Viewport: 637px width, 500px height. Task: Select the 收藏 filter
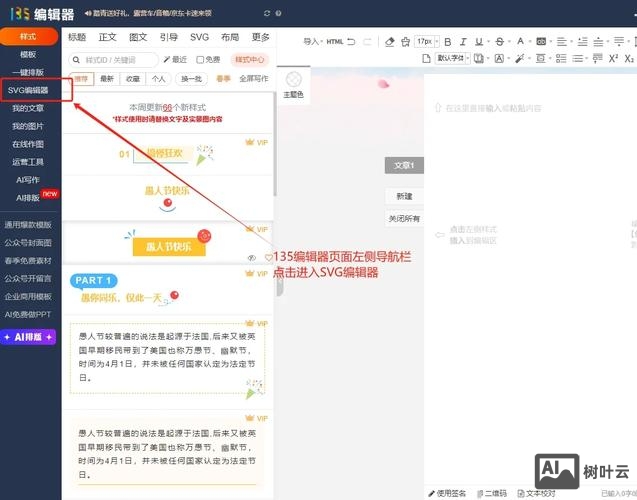(133, 79)
